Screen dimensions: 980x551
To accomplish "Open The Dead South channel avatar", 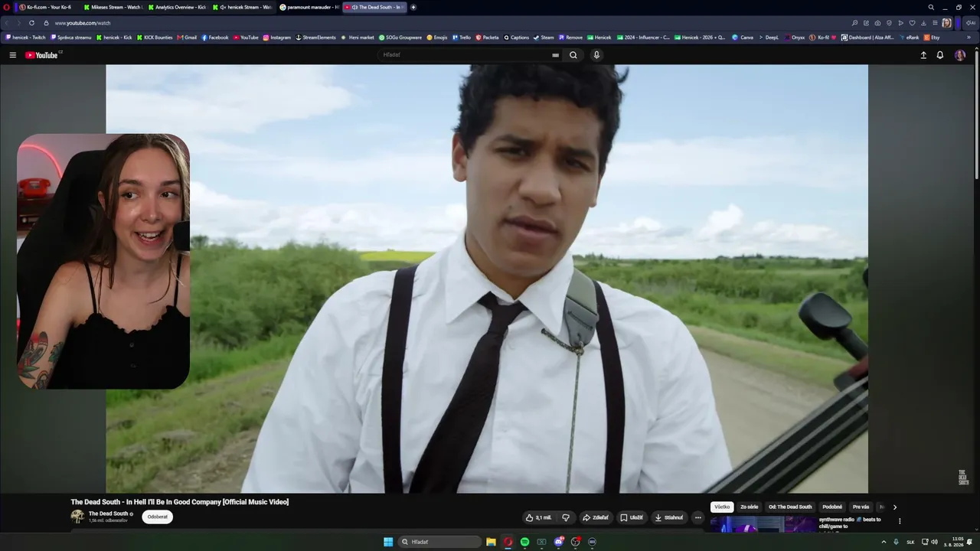I will click(x=77, y=517).
